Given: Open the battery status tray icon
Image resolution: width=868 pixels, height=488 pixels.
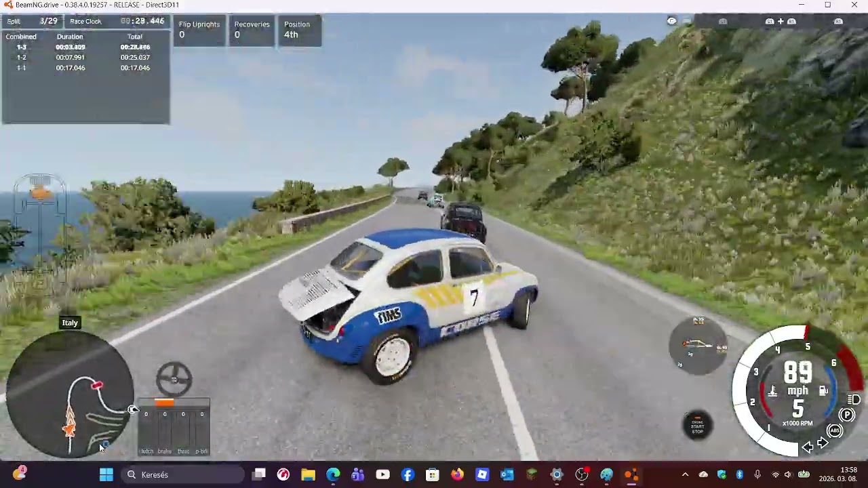Looking at the screenshot, I should point(804,474).
